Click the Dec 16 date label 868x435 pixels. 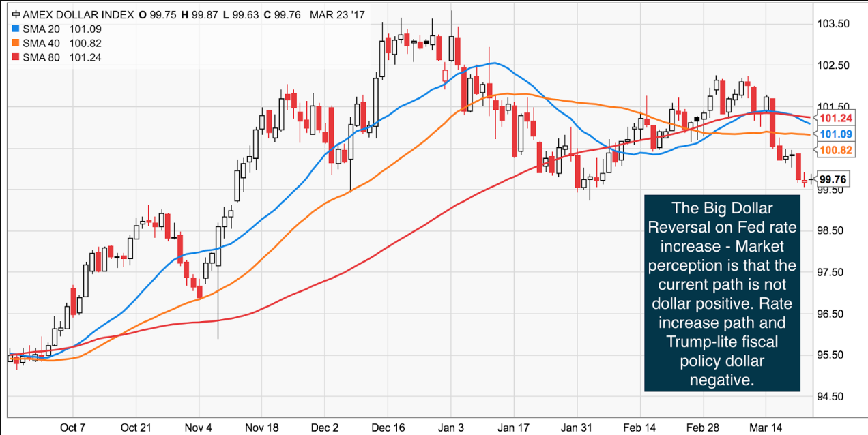click(x=389, y=427)
